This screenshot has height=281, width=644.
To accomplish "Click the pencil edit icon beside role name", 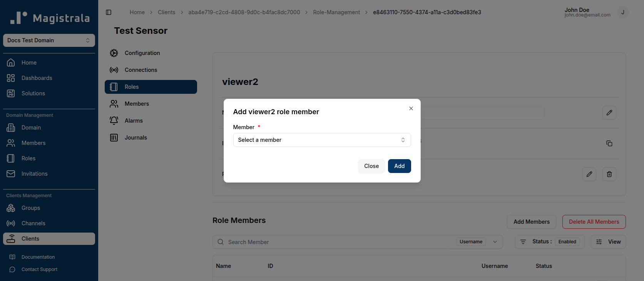I will pyautogui.click(x=609, y=113).
